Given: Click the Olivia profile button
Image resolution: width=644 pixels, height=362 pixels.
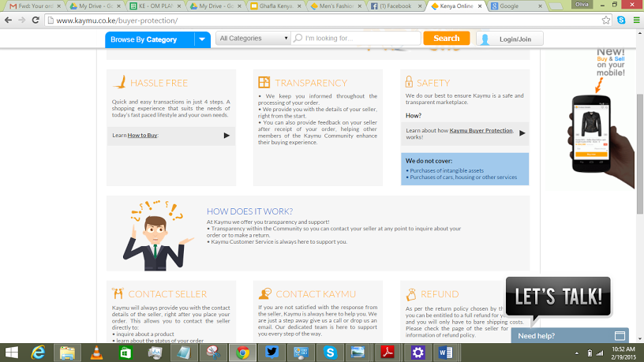Looking at the screenshot, I should pyautogui.click(x=582, y=5).
